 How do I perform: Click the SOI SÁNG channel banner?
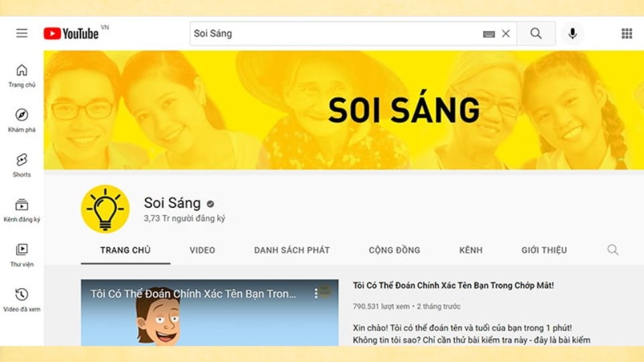(343, 110)
